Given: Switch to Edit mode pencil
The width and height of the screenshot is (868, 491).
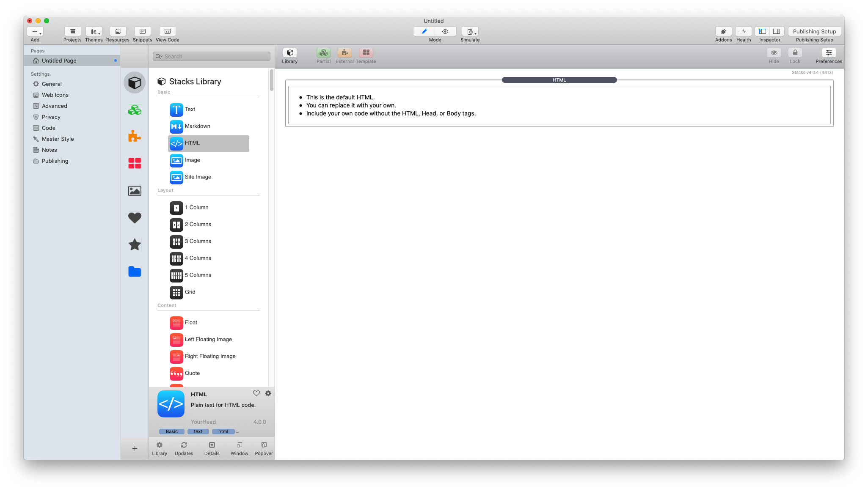Looking at the screenshot, I should 424,32.
